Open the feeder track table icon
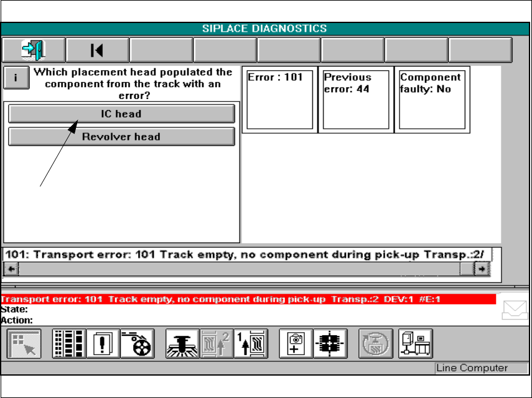 click(x=69, y=344)
